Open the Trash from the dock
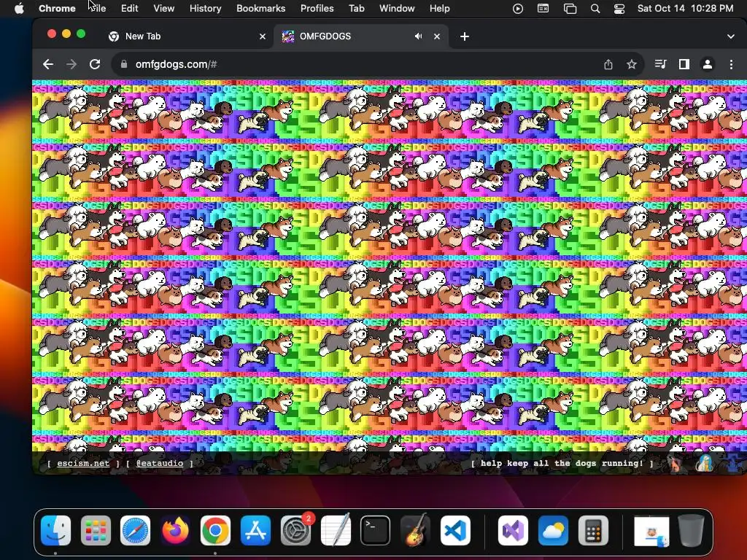Screen dimensions: 747x560 click(691, 530)
